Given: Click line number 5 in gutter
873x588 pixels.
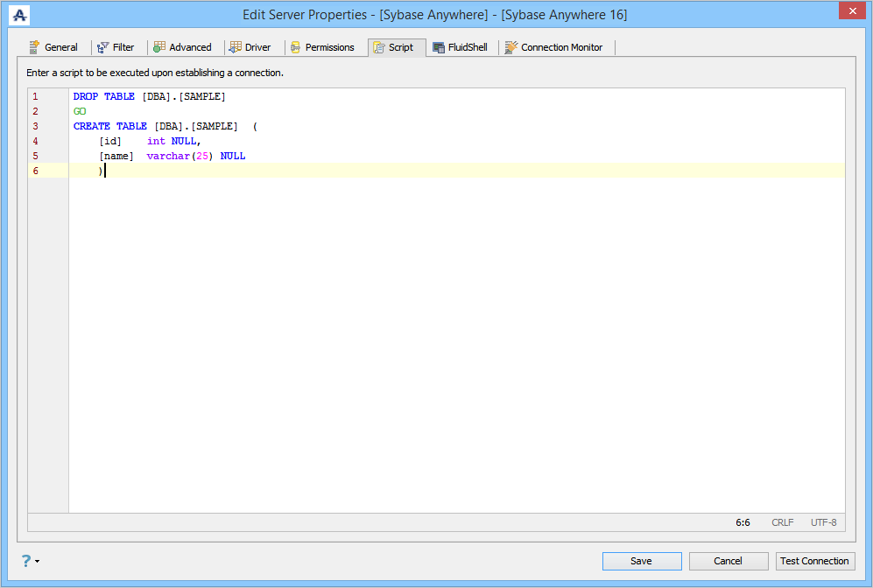Looking at the screenshot, I should pyautogui.click(x=35, y=157).
